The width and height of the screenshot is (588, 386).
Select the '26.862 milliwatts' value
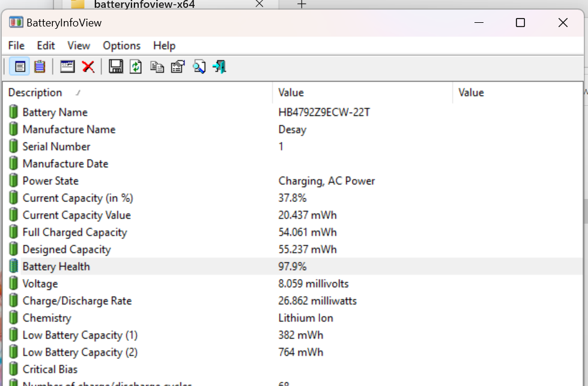317,301
